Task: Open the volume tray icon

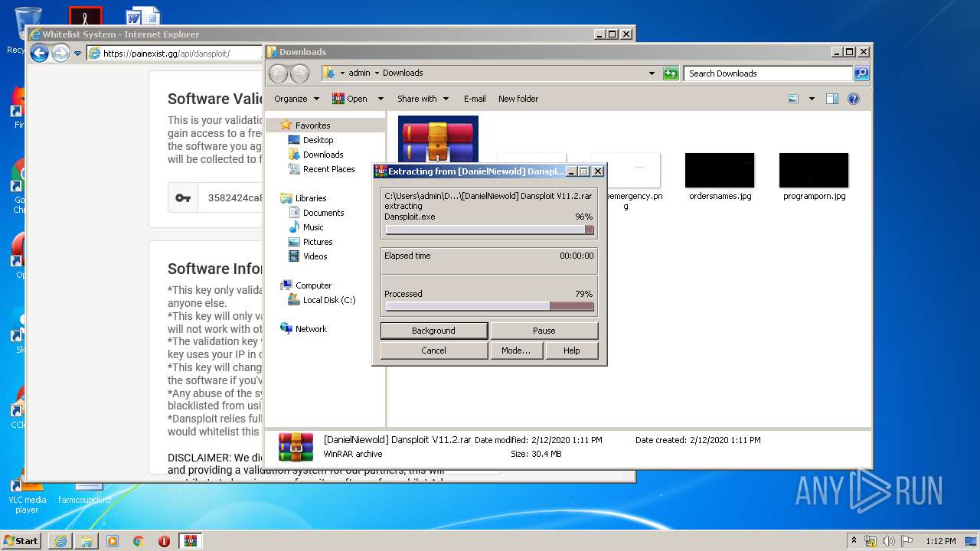Action: 889,541
